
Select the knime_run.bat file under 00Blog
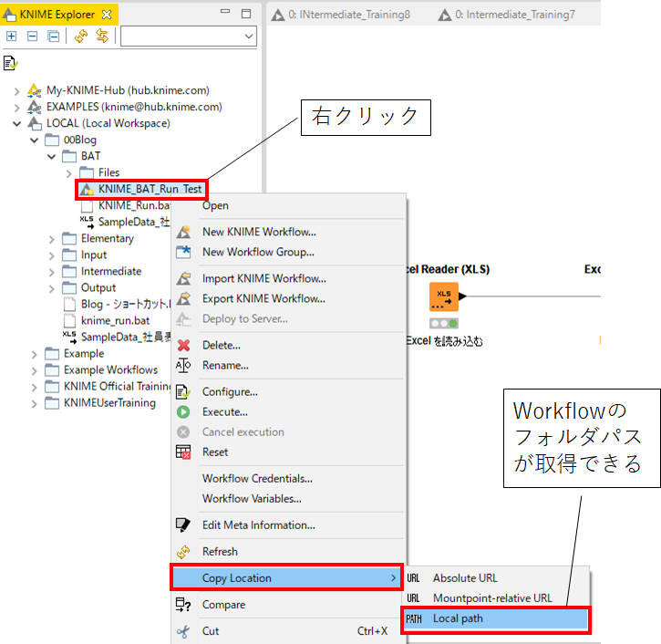[x=115, y=320]
